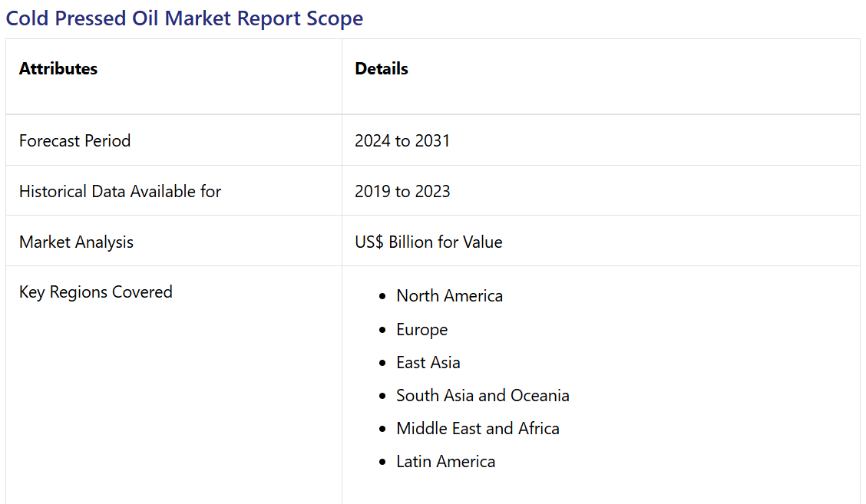866x504 pixels.
Task: Click the bullet point beside Europe
Action: (383, 331)
